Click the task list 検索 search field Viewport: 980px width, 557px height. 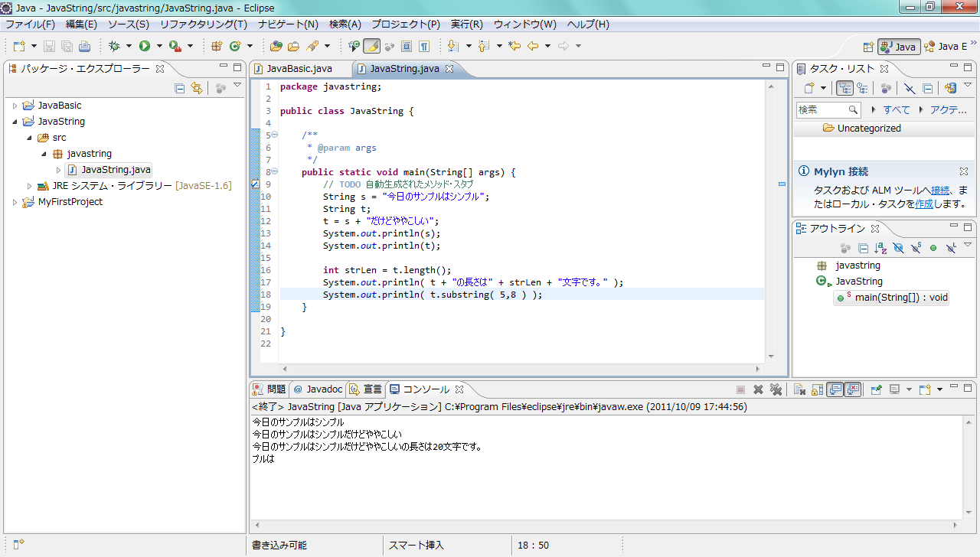822,109
